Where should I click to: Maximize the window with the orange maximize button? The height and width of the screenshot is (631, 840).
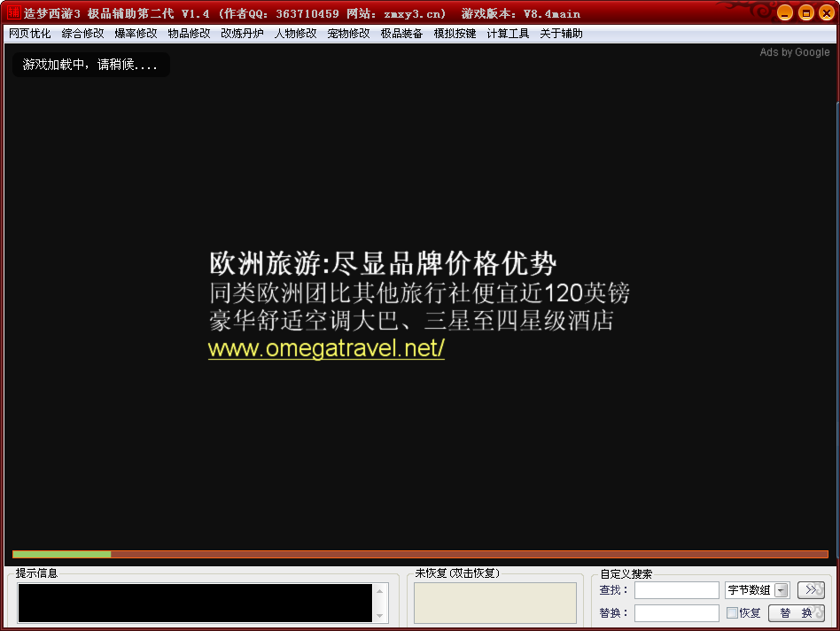805,13
